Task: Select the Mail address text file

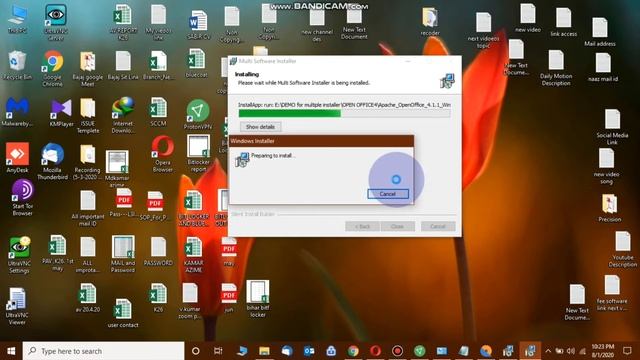Action: pyautogui.click(x=600, y=32)
